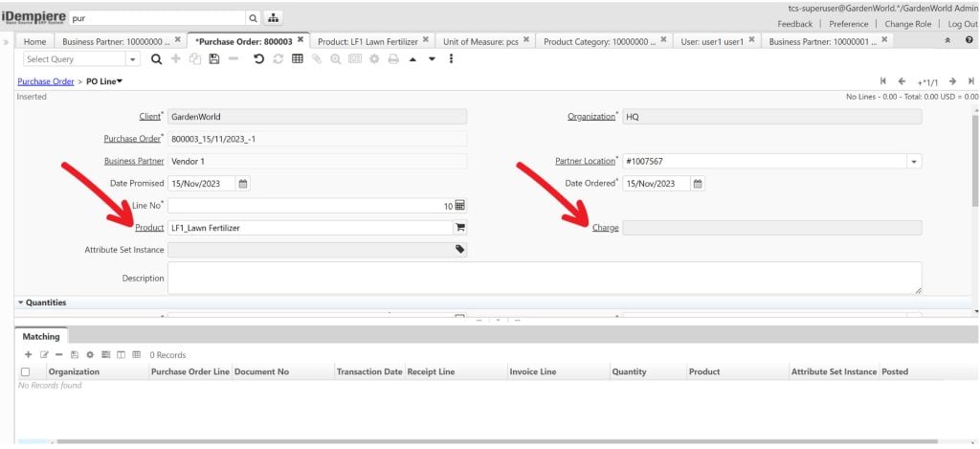This screenshot has width=980, height=449.
Task: Click the Purchase Order breadcrumb link
Action: click(x=45, y=81)
